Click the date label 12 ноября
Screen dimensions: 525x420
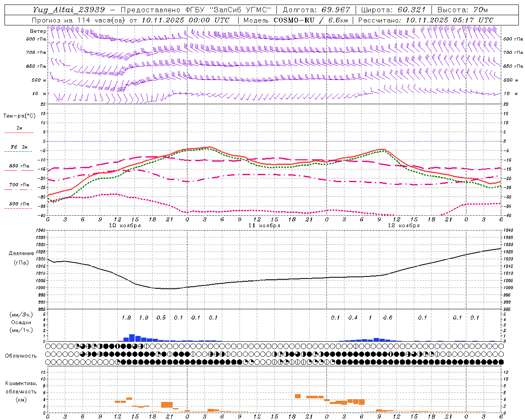tap(404, 226)
